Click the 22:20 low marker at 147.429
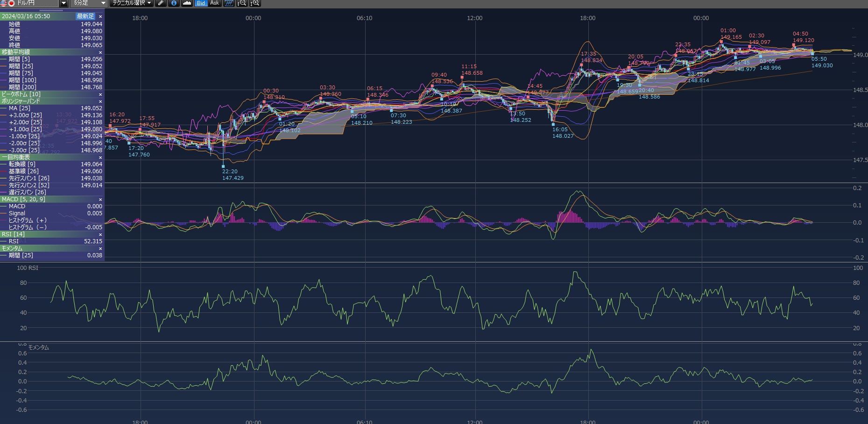 (x=223, y=166)
